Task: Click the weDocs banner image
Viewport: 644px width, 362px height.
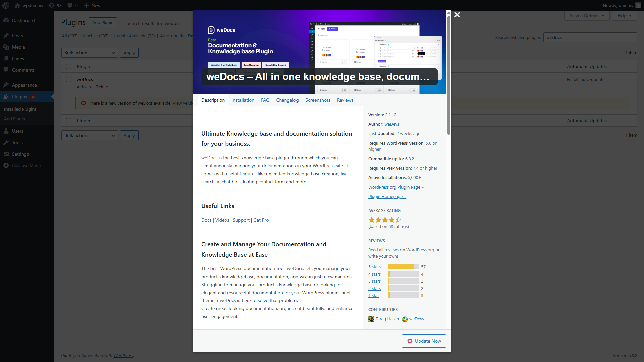Action: pos(319,52)
